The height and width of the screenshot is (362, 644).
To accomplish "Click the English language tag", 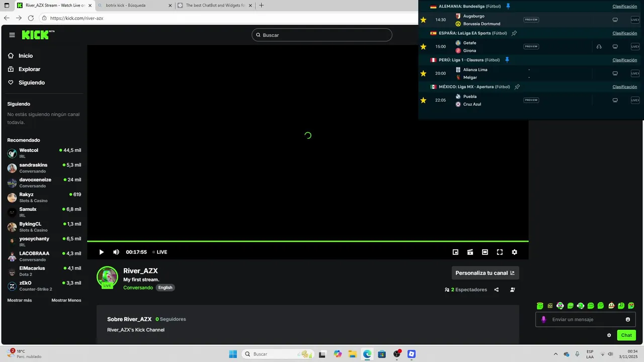I will [165, 288].
